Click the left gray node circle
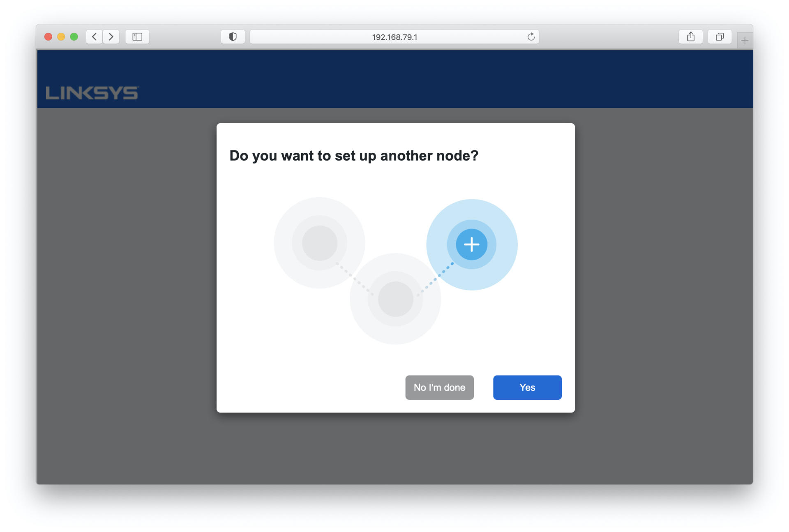 click(x=319, y=243)
